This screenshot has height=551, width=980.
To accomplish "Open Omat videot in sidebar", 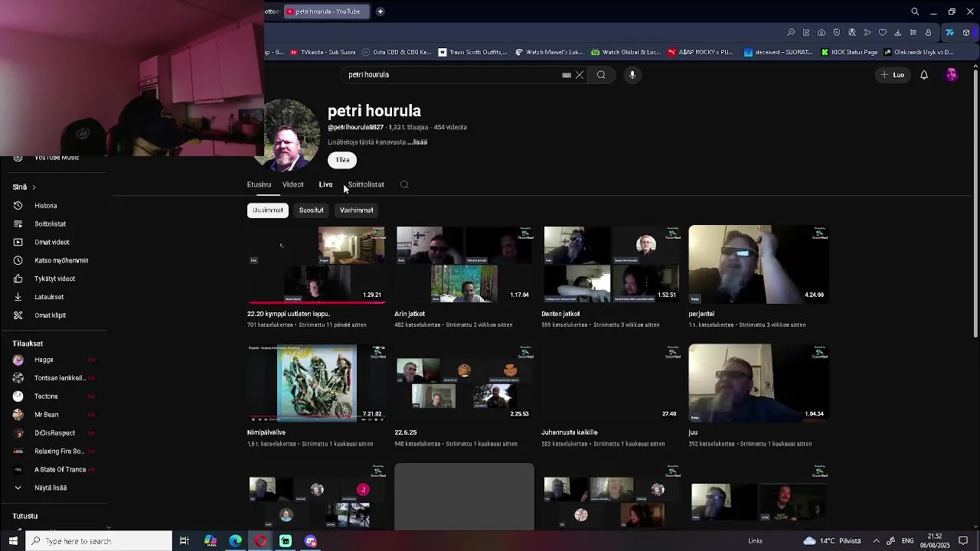I will (51, 243).
